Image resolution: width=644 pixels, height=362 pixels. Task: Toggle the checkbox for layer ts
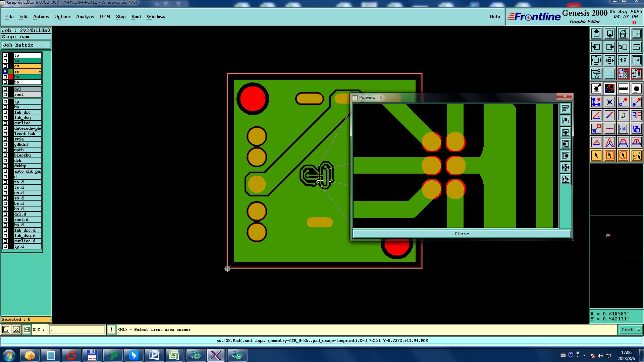click(5, 61)
